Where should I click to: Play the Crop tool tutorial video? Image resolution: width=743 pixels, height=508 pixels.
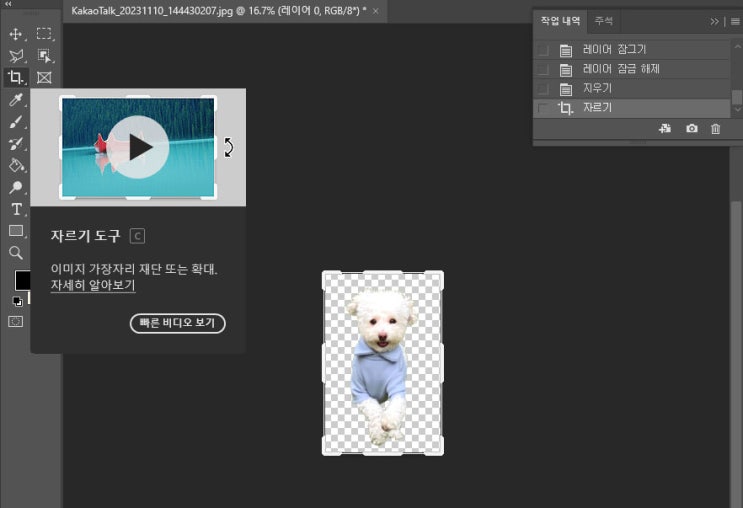(x=138, y=147)
